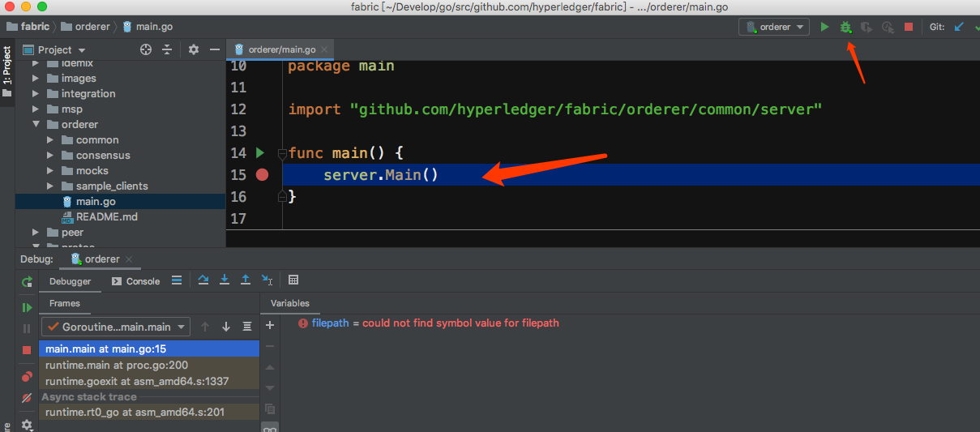
Task: Toggle the breakpoint on line 15
Action: 262,174
